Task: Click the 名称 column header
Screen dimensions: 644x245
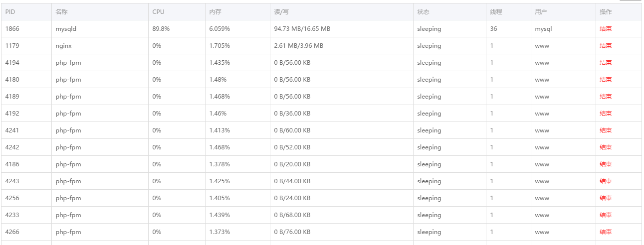Action: [x=62, y=12]
